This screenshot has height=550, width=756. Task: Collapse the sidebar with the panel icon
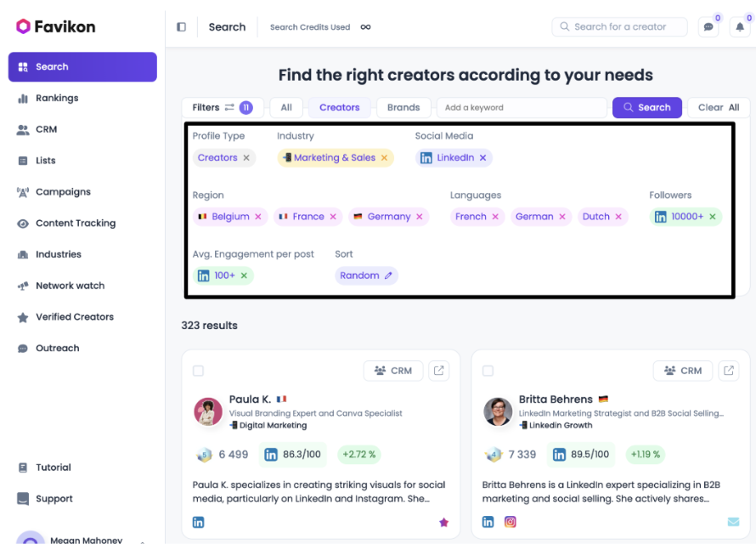(x=181, y=27)
